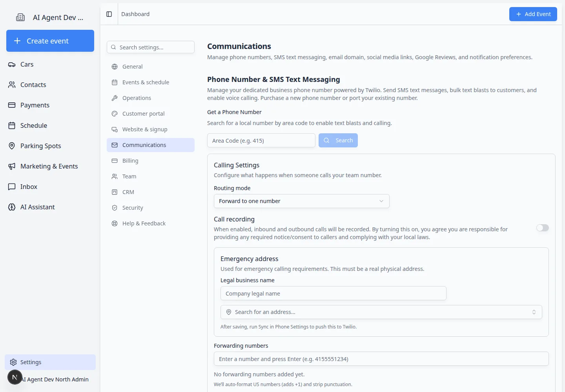Click the CRM icon in settings
Viewport: 565px width, 392px height.
coord(115,192)
